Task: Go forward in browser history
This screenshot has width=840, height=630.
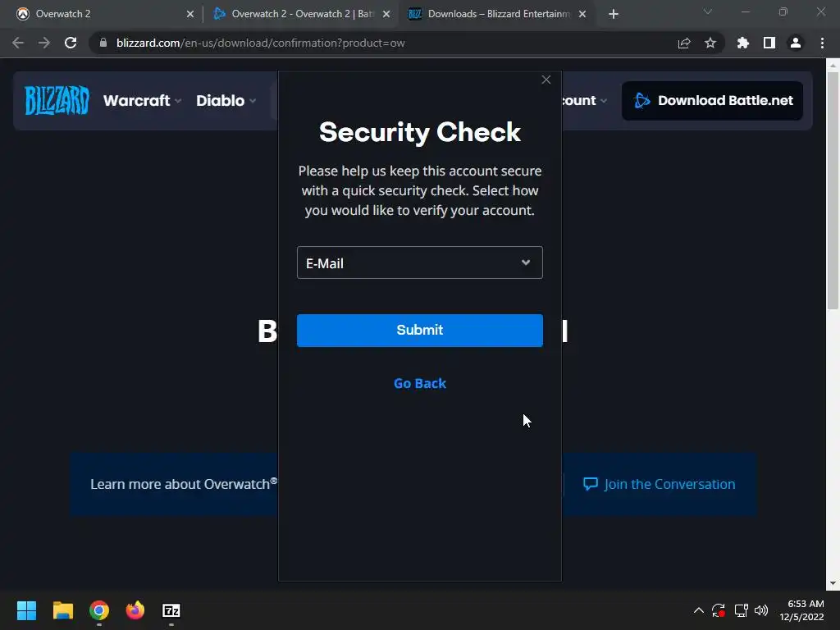Action: 44,43
